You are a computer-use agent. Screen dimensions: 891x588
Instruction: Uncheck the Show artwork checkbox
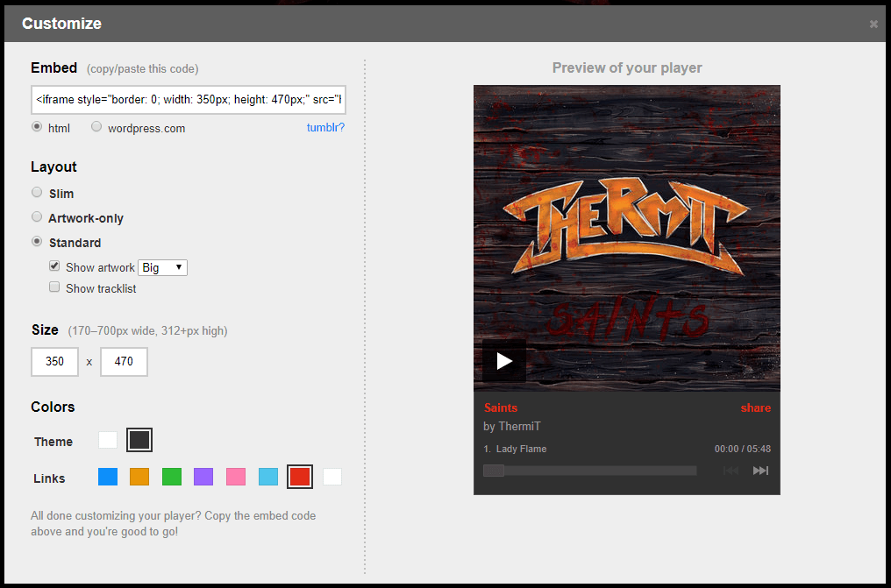54,266
